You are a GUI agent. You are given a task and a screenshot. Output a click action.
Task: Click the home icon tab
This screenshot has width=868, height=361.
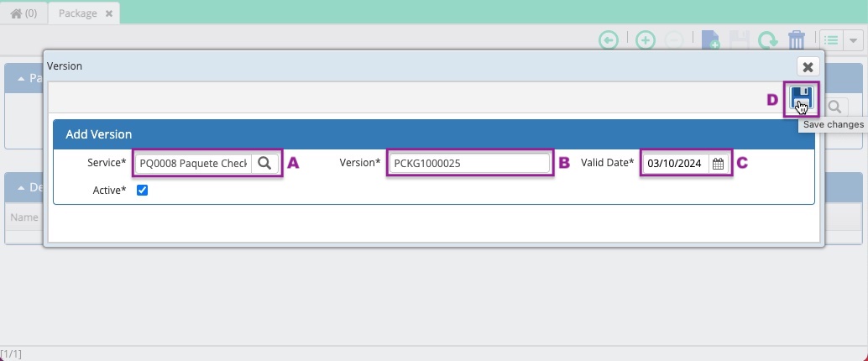(24, 13)
